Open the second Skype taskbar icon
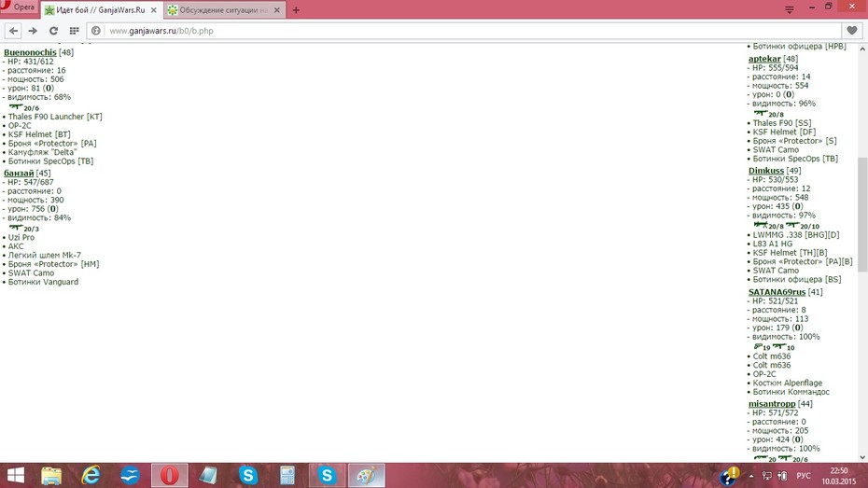Image resolution: width=868 pixels, height=488 pixels. pos(327,476)
